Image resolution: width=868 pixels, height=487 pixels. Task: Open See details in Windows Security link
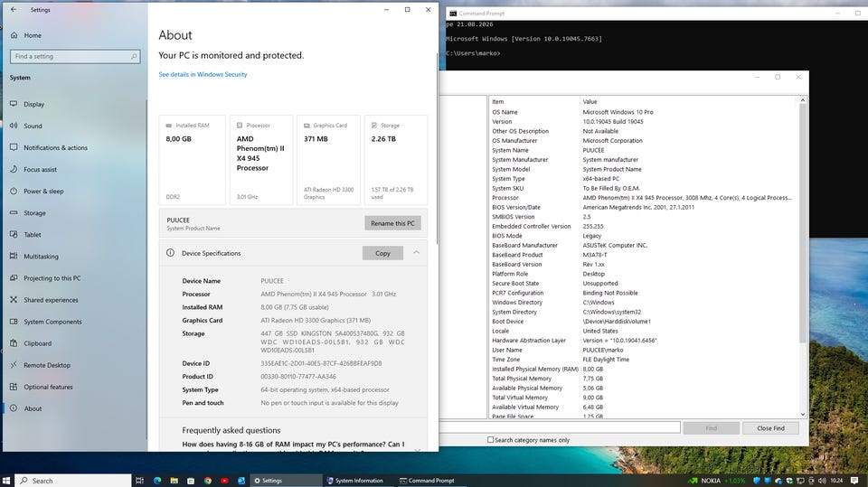point(203,74)
